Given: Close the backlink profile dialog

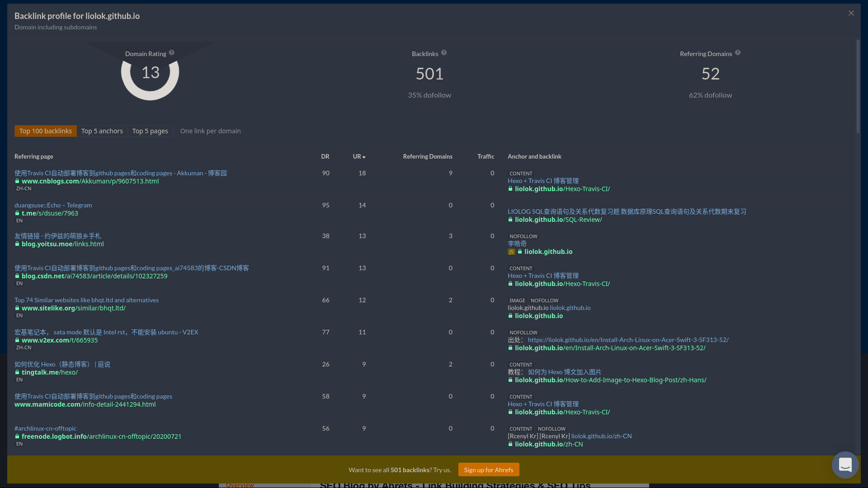Looking at the screenshot, I should pyautogui.click(x=851, y=13).
